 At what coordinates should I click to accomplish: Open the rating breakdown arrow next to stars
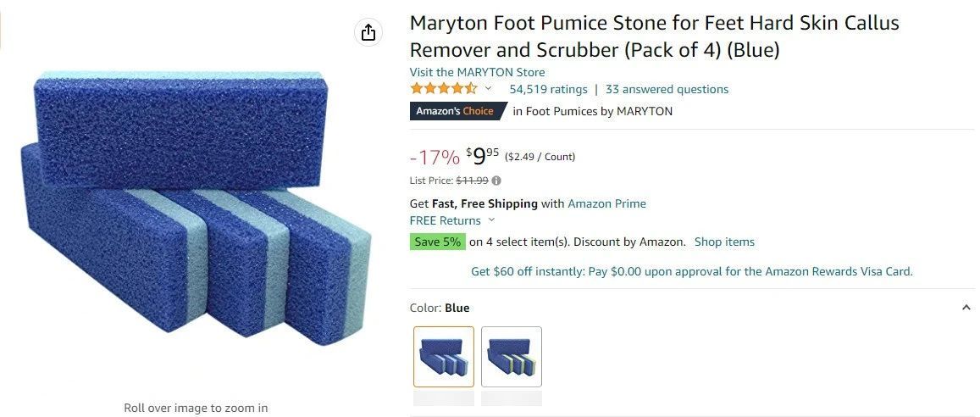(x=488, y=89)
